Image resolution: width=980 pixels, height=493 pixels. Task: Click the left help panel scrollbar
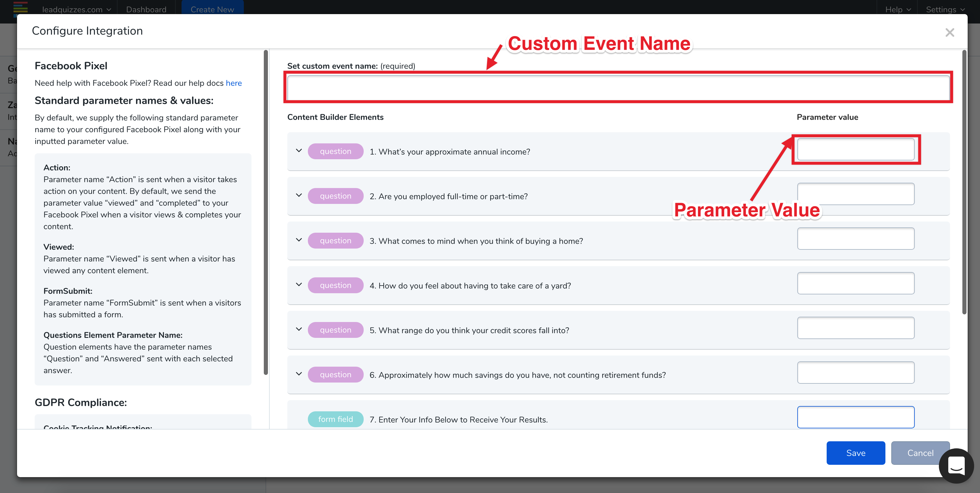coord(266,212)
